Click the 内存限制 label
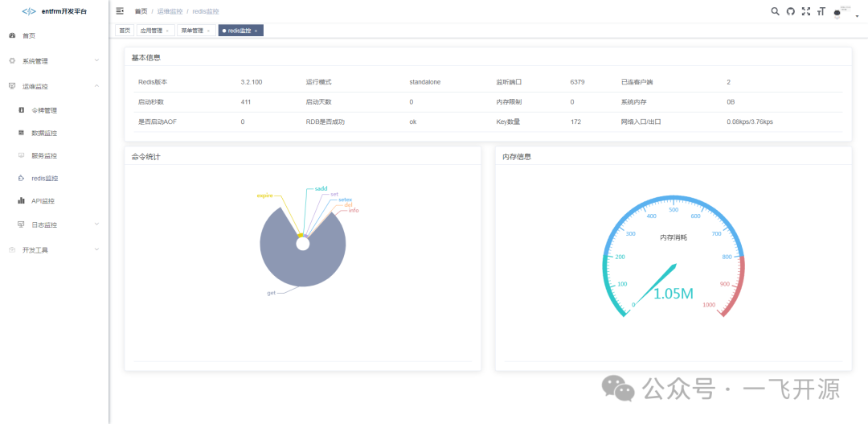The width and height of the screenshot is (868, 424). click(x=510, y=102)
